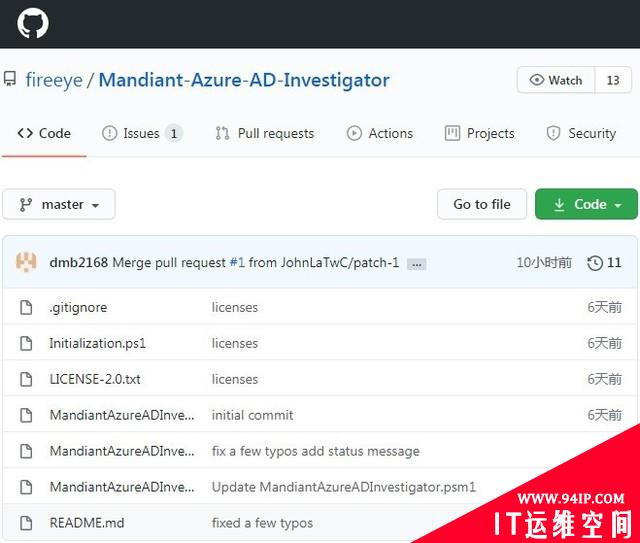Viewport: 640px width, 543px height.
Task: Click file icon in the Update psm1 row
Action: [x=26, y=487]
